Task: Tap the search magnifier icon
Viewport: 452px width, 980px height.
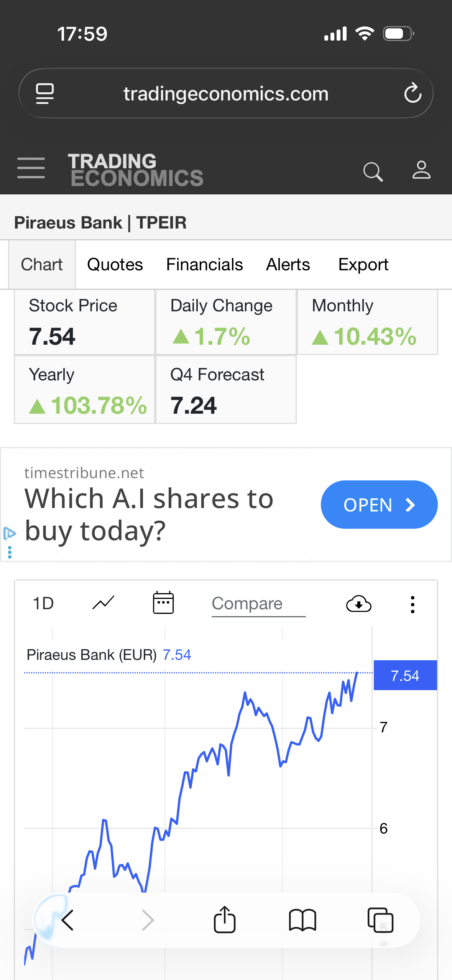Action: click(x=373, y=171)
